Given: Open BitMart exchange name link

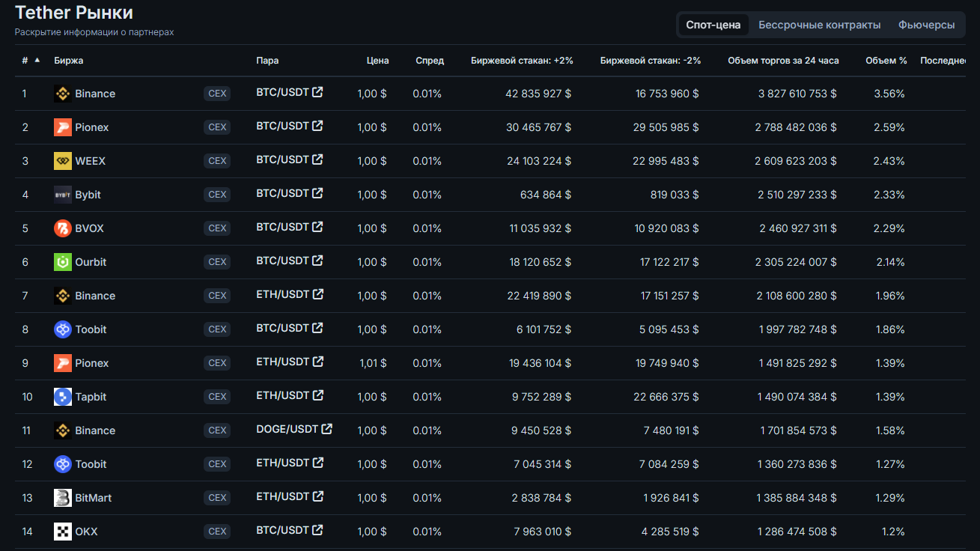Looking at the screenshot, I should click(94, 498).
